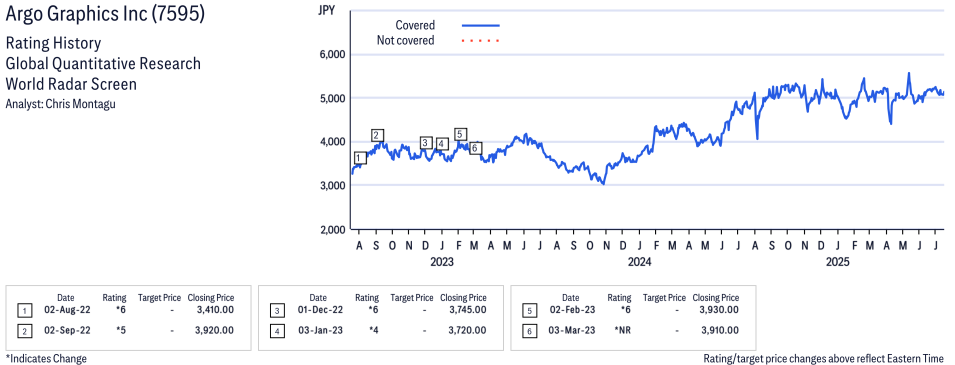
Task: Click the 6,000 y-axis label
Action: click(333, 54)
